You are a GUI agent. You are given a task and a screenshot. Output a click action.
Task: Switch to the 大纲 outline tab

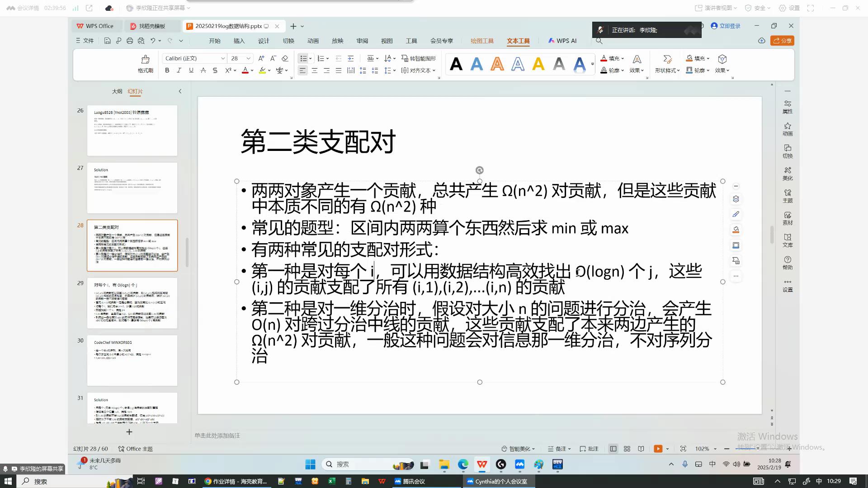117,91
